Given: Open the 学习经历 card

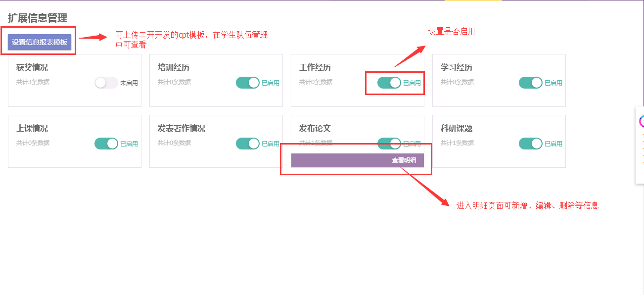Looking at the screenshot, I should (499, 80).
